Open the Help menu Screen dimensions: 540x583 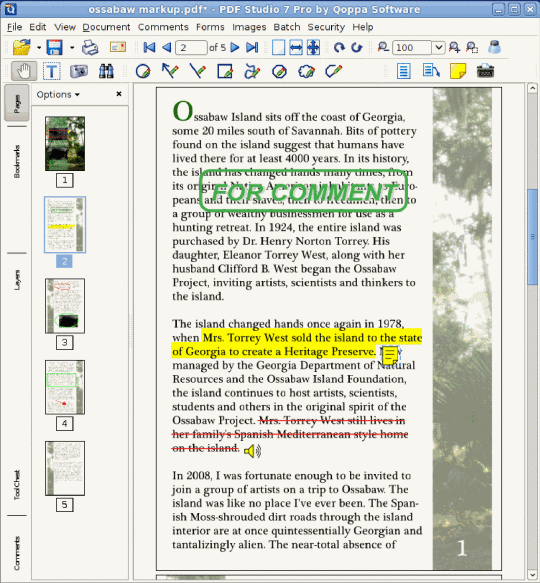(363, 27)
